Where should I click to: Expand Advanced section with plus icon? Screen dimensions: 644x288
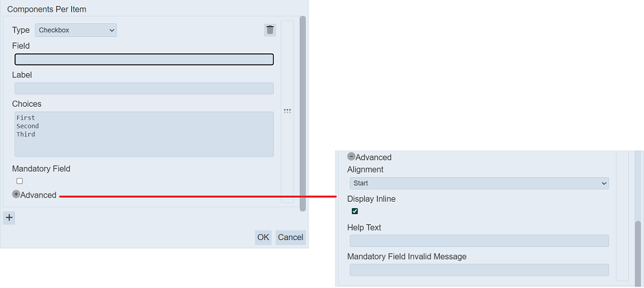click(16, 194)
